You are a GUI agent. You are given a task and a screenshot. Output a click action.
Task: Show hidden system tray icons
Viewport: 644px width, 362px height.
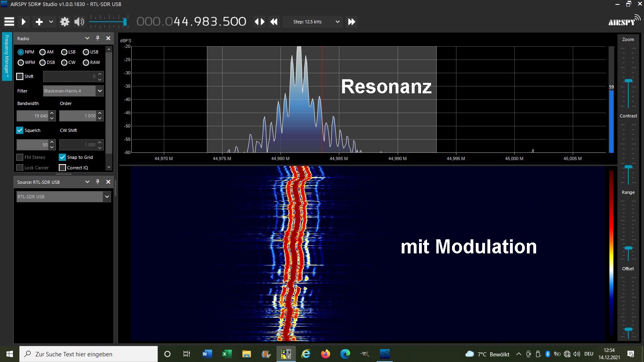[518, 354]
